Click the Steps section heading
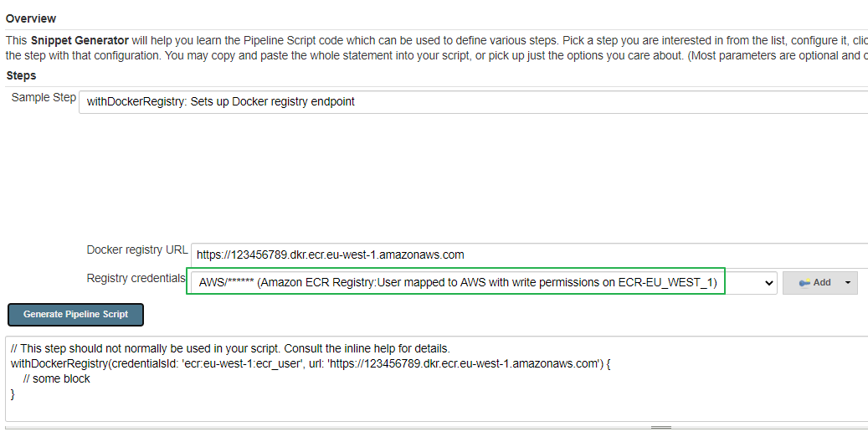 [x=21, y=75]
